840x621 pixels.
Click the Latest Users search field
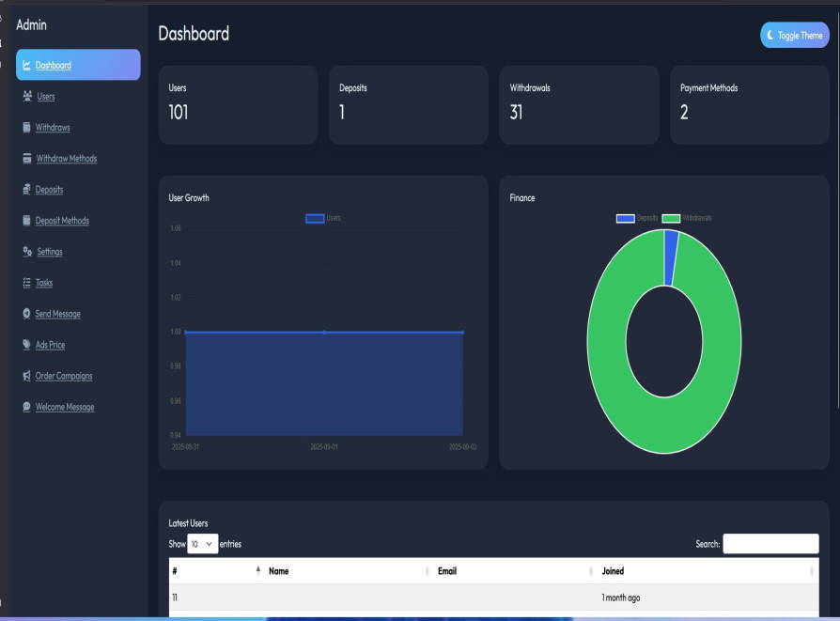coord(770,544)
